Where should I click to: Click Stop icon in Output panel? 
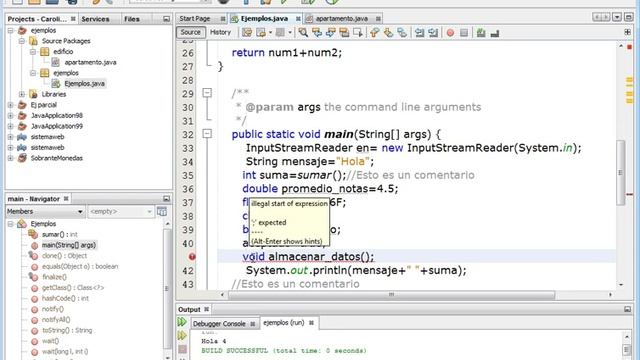pyautogui.click(x=182, y=349)
